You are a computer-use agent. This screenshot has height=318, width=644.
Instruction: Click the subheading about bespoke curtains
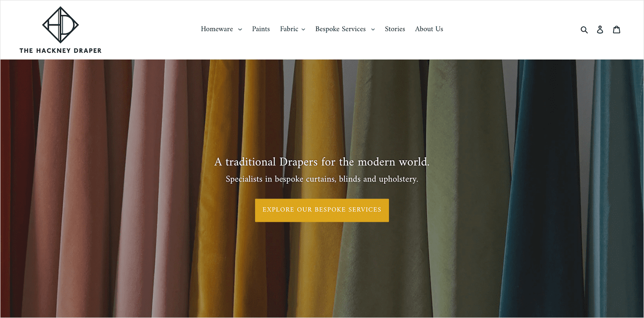[322, 179]
